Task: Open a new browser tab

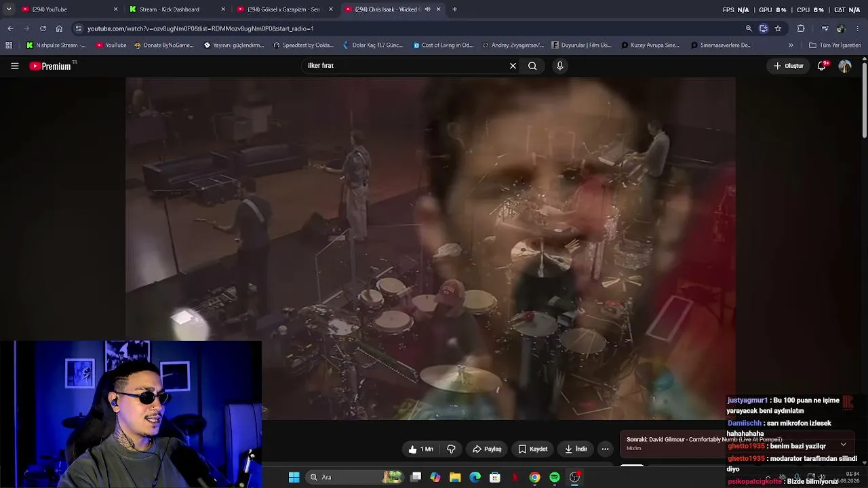Action: point(454,9)
